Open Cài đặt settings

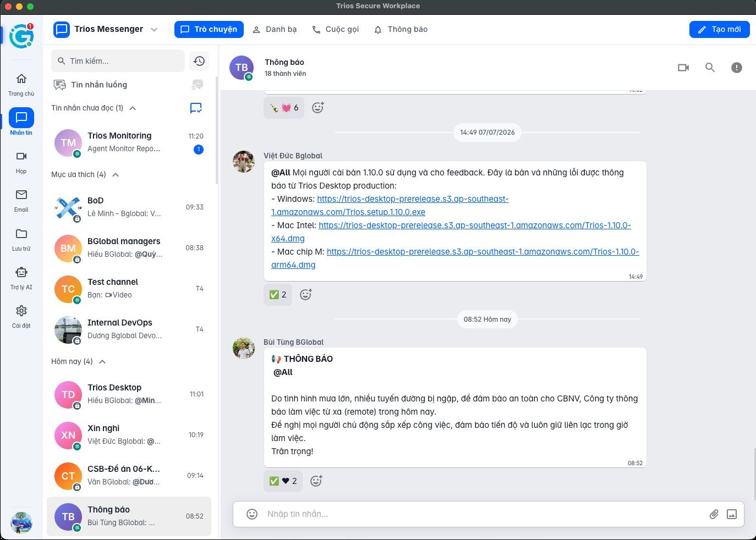21,317
